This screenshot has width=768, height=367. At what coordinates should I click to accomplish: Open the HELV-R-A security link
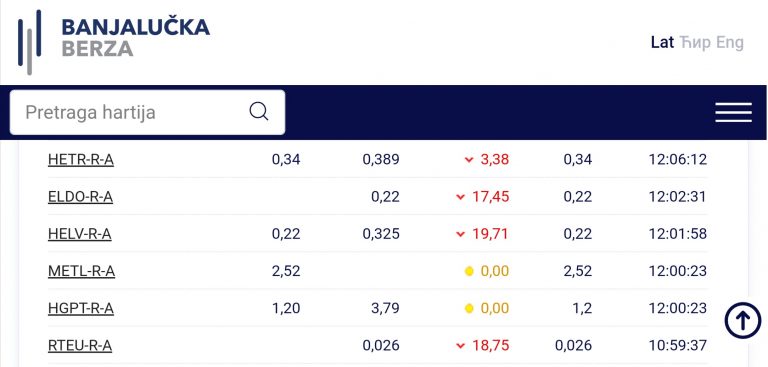(80, 234)
